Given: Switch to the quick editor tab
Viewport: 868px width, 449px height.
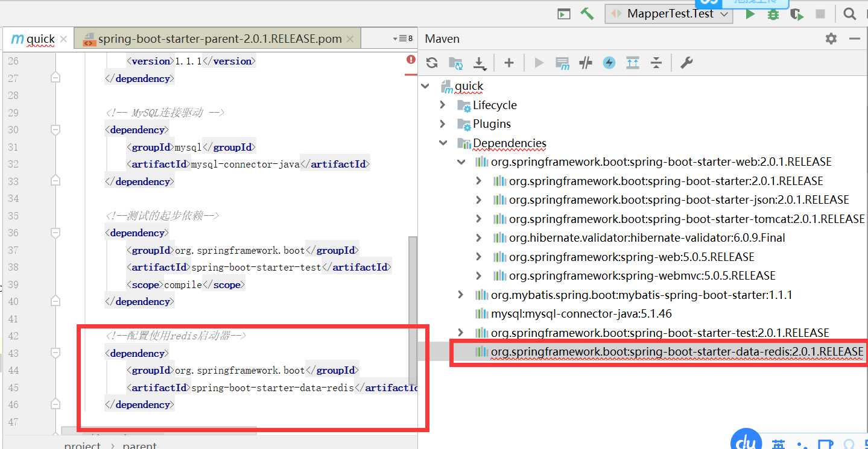Looking at the screenshot, I should pos(37,39).
